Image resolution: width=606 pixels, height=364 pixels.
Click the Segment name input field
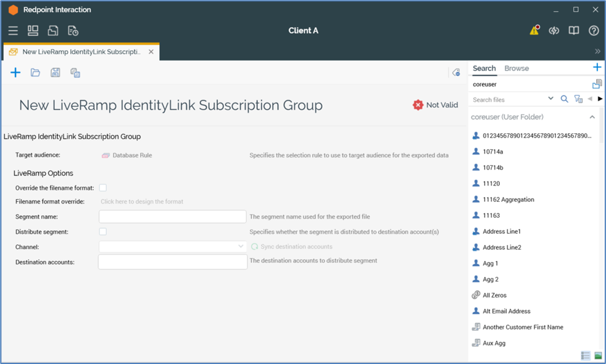172,217
